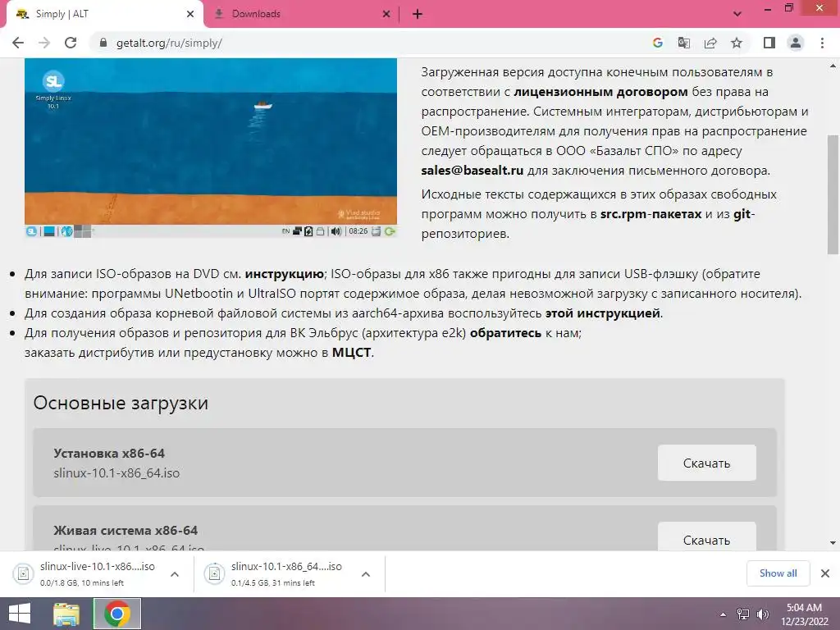This screenshot has width=840, height=630.
Task: Click the sales@basealt.ru email link
Action: [x=472, y=171]
